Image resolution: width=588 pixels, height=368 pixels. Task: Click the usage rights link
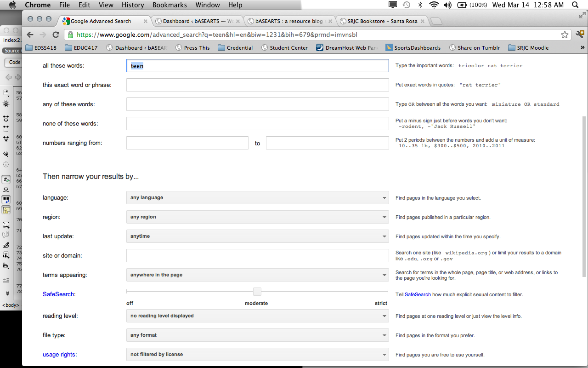[x=60, y=355]
